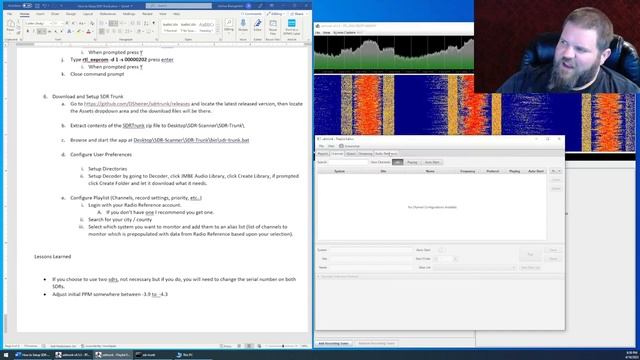Switch to the References tab in Word
Viewport: 640px width, 360px height.
(x=108, y=14)
